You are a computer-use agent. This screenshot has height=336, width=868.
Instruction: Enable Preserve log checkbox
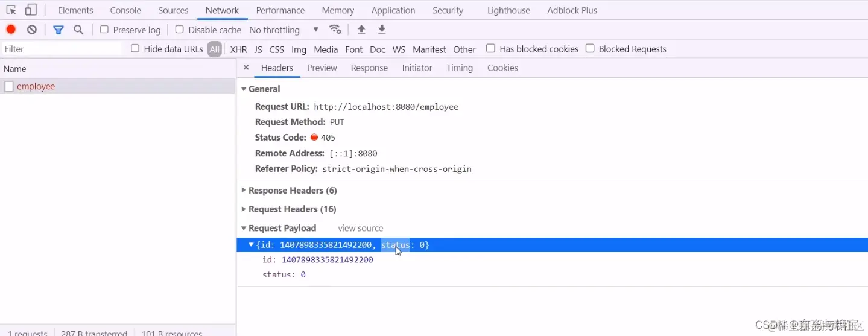pyautogui.click(x=104, y=30)
